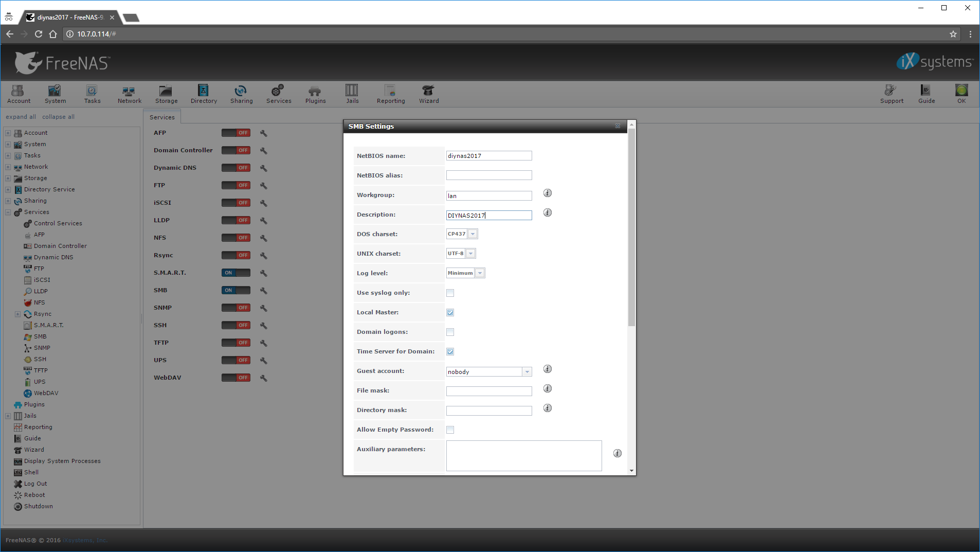The height and width of the screenshot is (552, 980).
Task: Show Guest account info icon
Action: point(548,369)
